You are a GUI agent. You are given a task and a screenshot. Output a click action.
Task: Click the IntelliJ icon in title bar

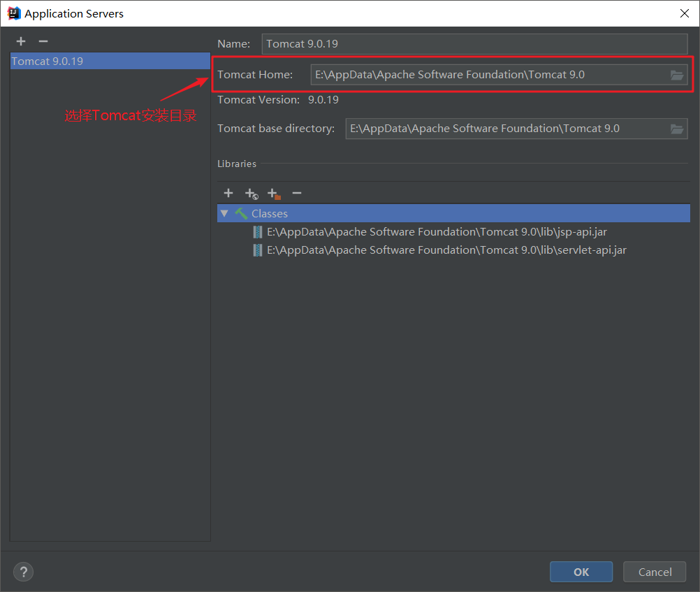[x=14, y=13]
